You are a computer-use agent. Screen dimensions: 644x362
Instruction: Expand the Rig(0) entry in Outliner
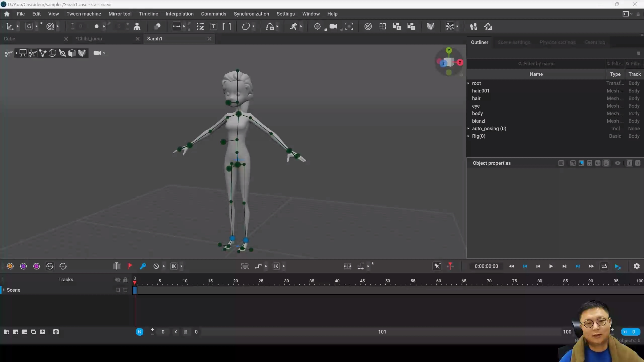click(x=468, y=136)
